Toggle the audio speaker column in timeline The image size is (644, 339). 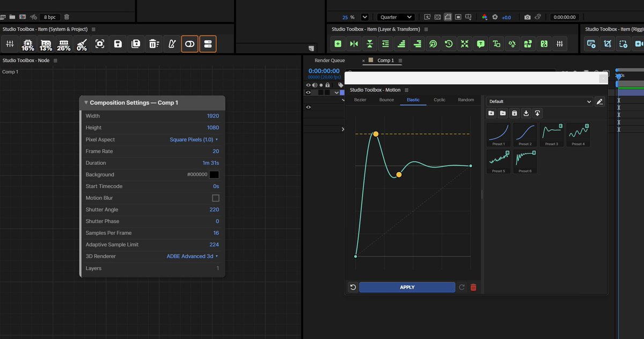tap(314, 85)
